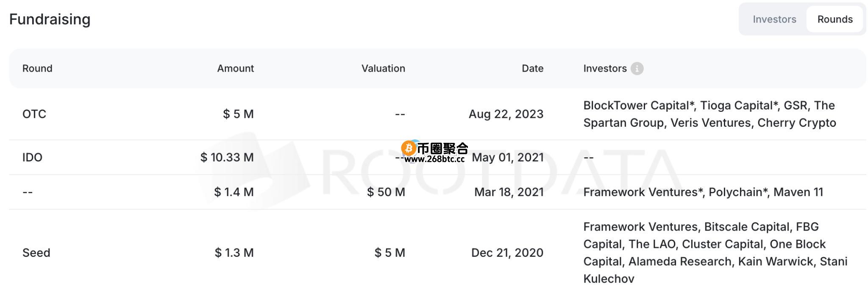The width and height of the screenshot is (868, 303).
Task: Click the orange Bitcoin watermark logo
Action: [x=409, y=148]
